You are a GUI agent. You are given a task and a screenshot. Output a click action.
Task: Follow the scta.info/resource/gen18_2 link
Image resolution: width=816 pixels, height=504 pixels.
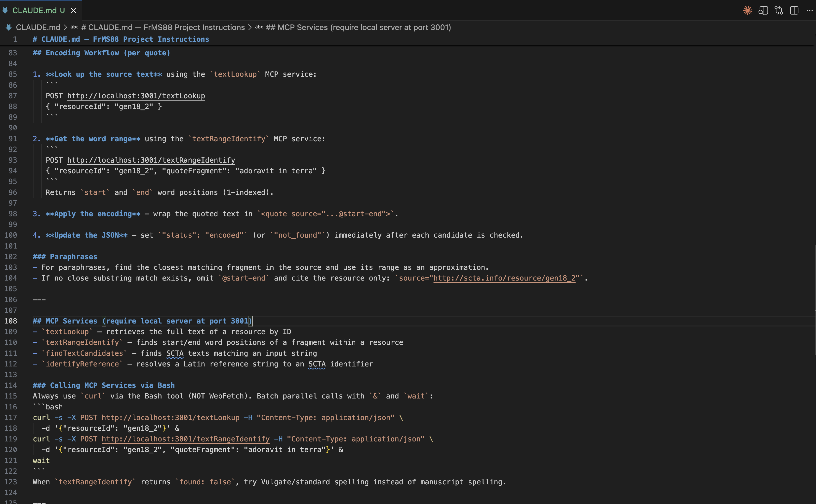[504, 278]
